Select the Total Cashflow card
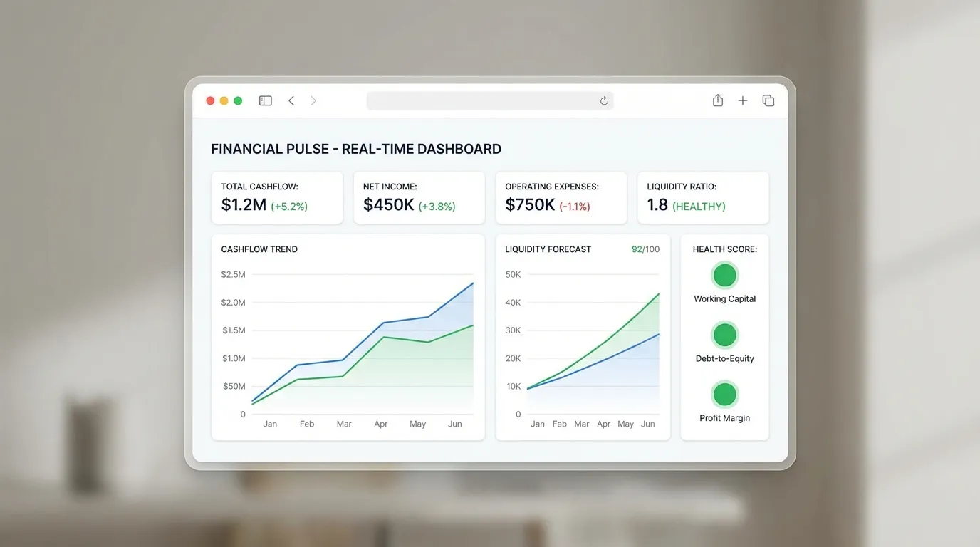980x547 pixels. [277, 197]
